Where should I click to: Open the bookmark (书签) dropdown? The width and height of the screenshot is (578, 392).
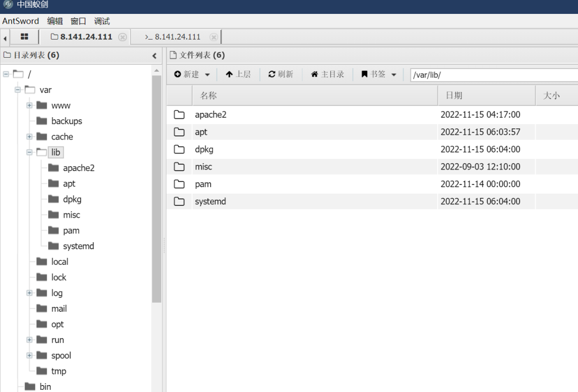[378, 74]
